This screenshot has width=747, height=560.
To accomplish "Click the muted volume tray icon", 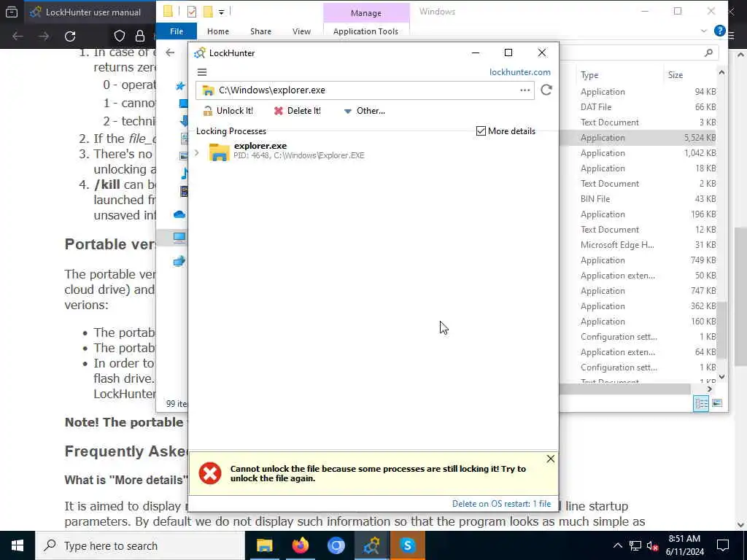I will [x=652, y=545].
